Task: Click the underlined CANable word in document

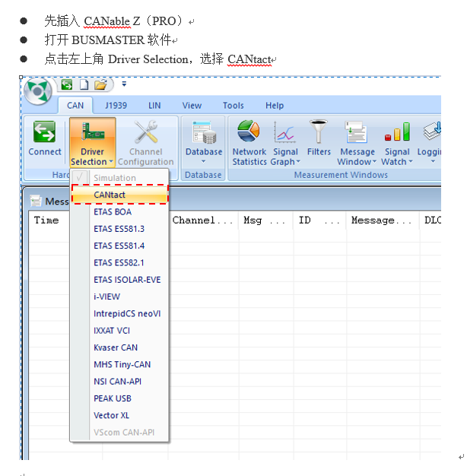Action: coord(107,21)
